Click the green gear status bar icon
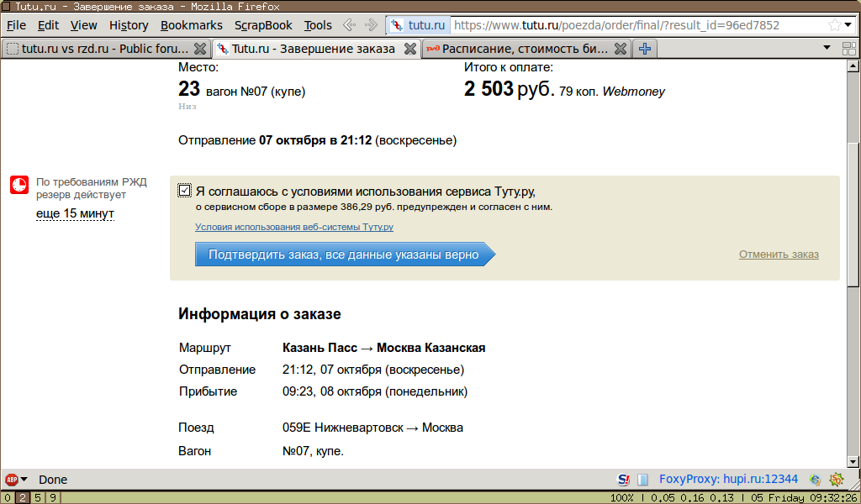This screenshot has width=861, height=504. tap(837, 480)
